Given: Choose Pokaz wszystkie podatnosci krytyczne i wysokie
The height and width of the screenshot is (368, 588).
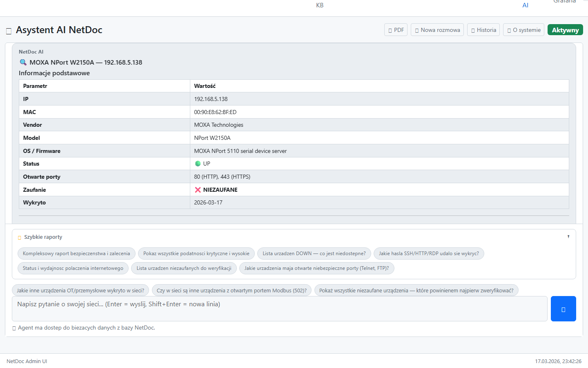Looking at the screenshot, I should 196,254.
